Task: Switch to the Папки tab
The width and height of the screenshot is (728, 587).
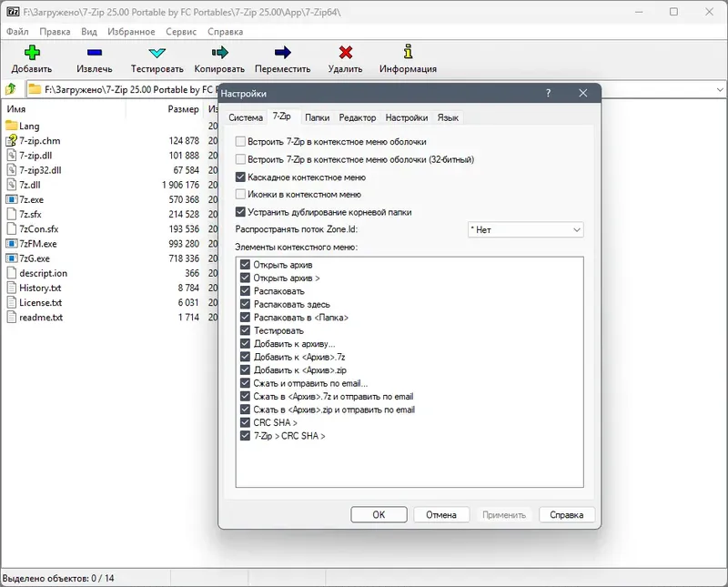Action: tap(317, 118)
